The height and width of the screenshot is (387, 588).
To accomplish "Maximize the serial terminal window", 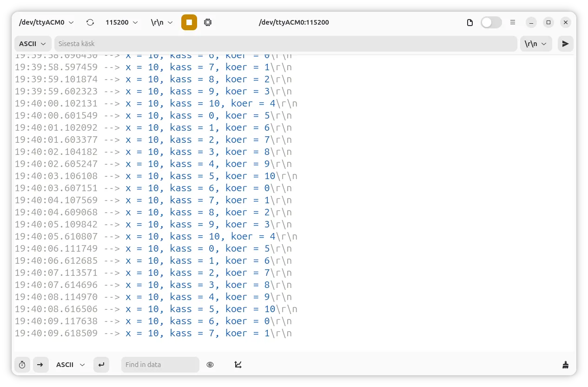I will coord(548,22).
